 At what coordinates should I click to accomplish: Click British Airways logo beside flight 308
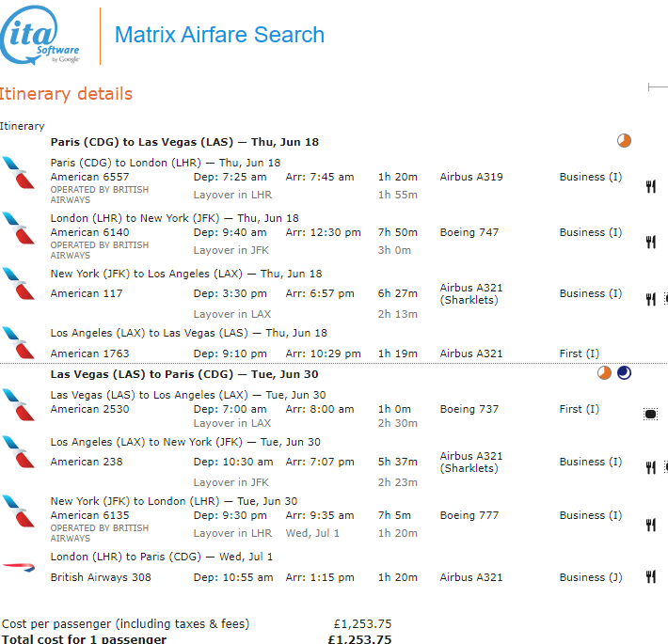pos(18,567)
